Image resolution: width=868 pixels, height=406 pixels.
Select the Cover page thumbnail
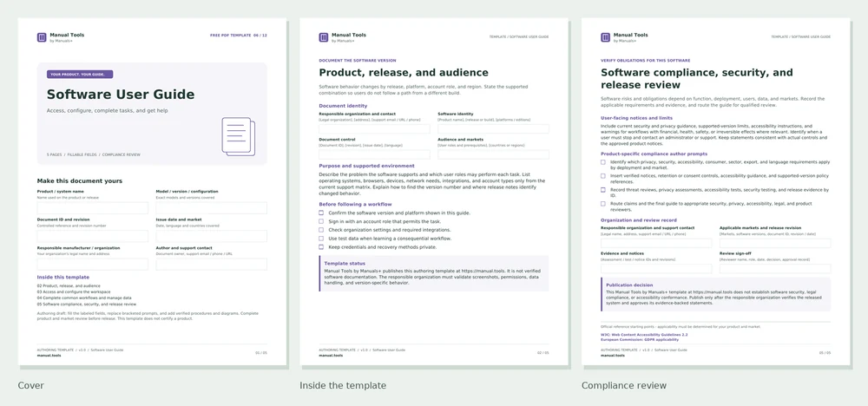pyautogui.click(x=152, y=192)
